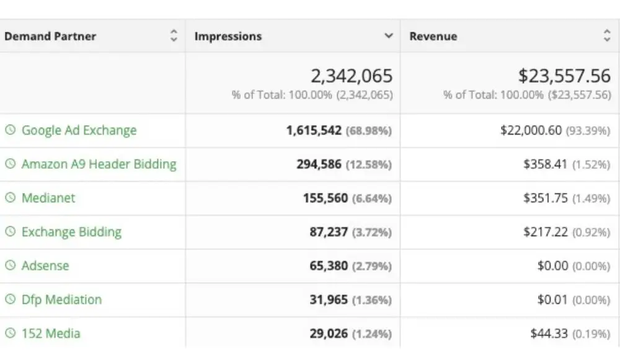Toggle sort arrows on Demand Partner column
The height and width of the screenshot is (364, 620).
pyautogui.click(x=174, y=36)
